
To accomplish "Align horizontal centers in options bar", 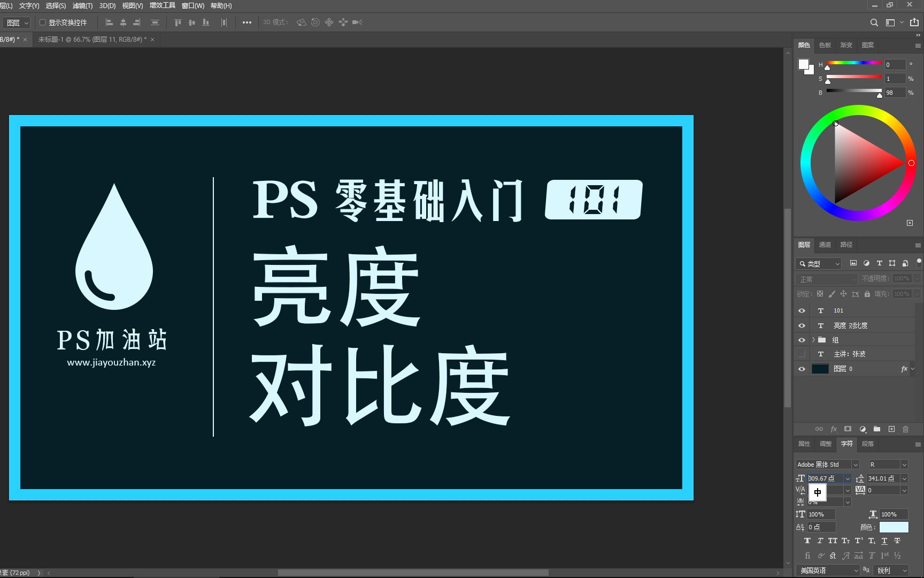I will coord(123,22).
